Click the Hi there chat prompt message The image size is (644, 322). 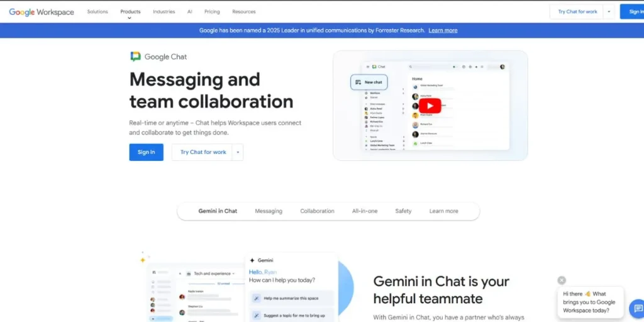coord(591,303)
